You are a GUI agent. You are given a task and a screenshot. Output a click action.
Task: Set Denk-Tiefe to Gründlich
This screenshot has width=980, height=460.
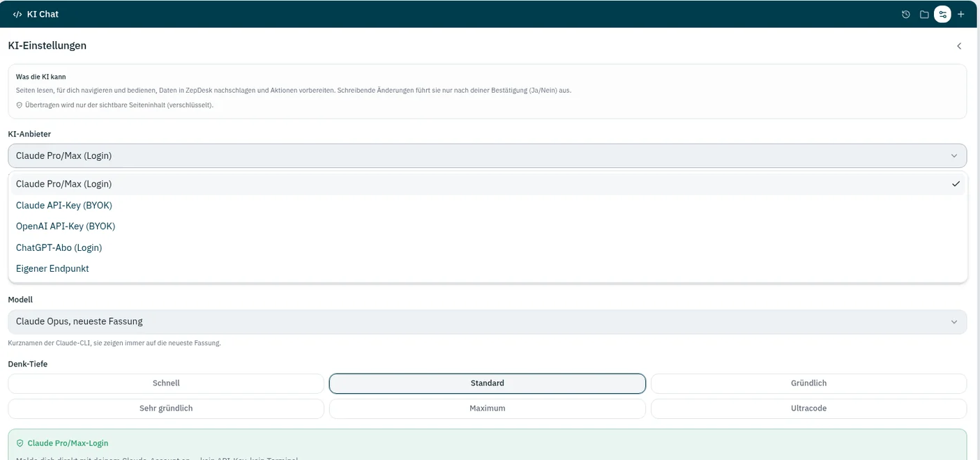click(x=809, y=383)
